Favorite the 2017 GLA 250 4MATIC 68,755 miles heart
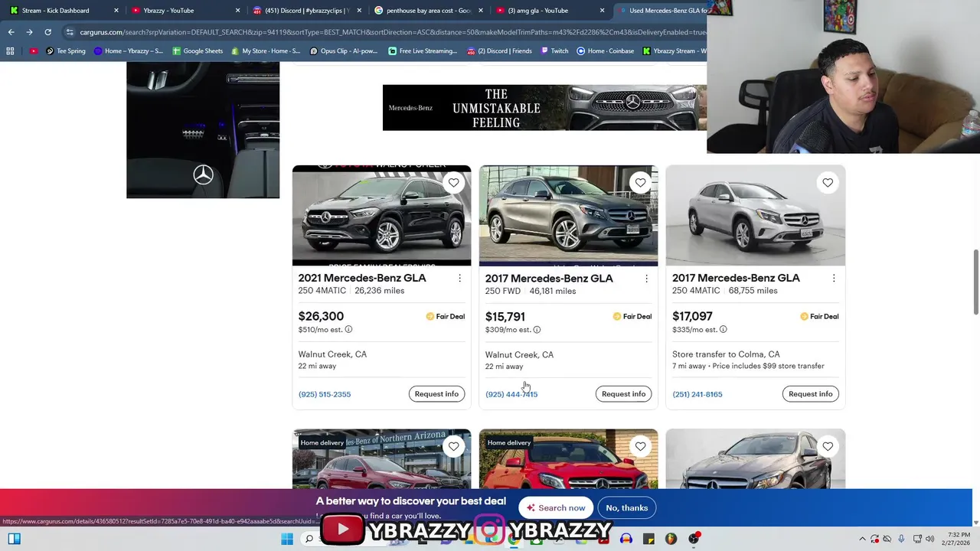The width and height of the screenshot is (980, 551). click(828, 183)
